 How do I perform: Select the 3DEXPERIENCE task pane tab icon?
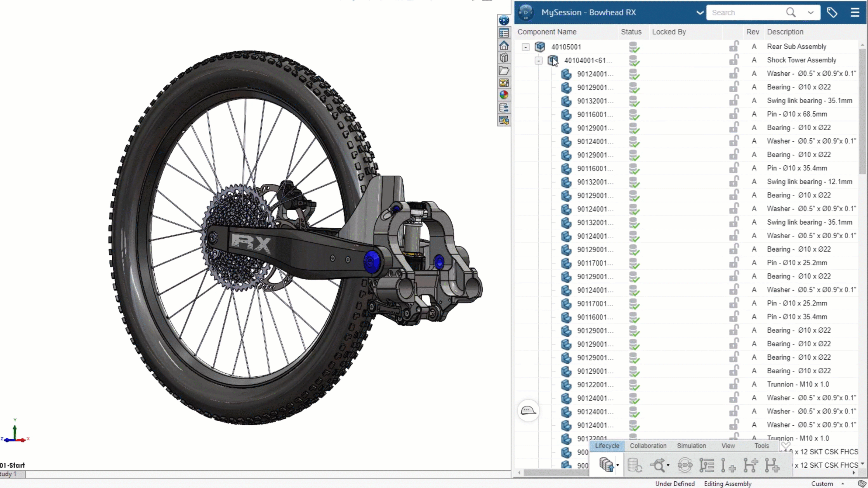[504, 20]
